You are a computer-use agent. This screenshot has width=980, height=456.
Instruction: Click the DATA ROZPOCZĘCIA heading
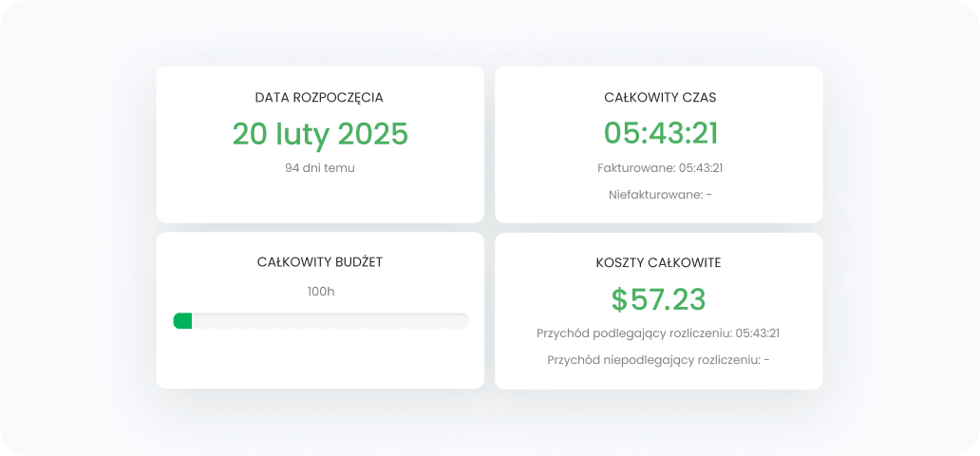point(319,97)
